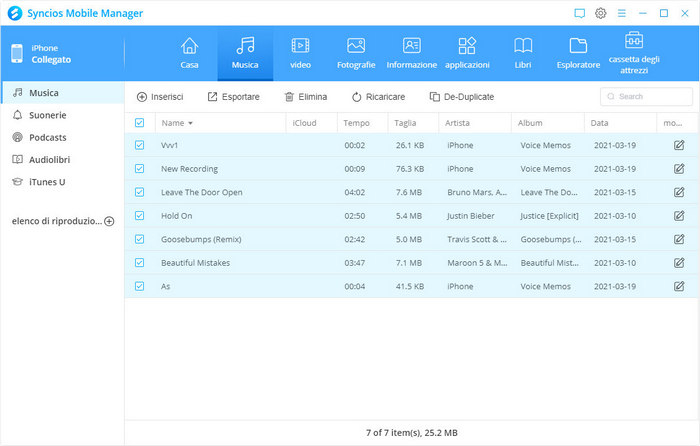Viewport: 700px width, 446px height.
Task: Switch to applicazioni tab
Action: click(x=467, y=53)
